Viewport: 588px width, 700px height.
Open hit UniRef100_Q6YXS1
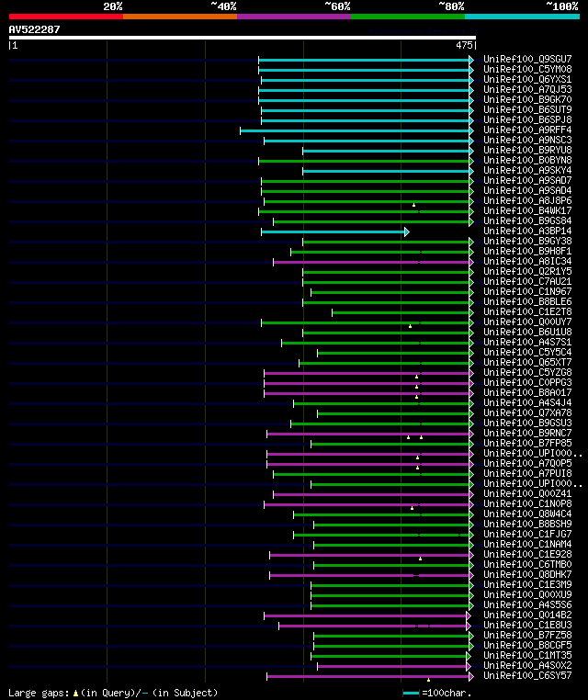(x=527, y=79)
